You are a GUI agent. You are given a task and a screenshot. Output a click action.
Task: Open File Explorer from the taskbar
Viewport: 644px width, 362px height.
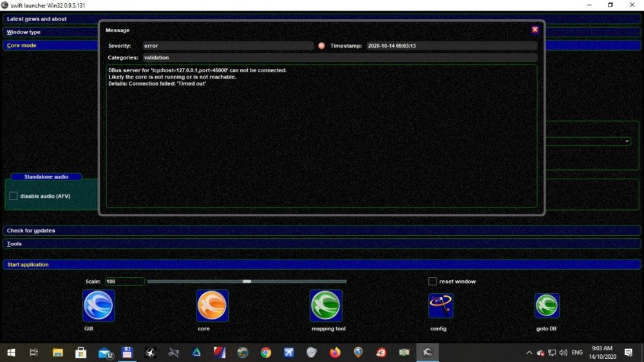click(x=58, y=352)
